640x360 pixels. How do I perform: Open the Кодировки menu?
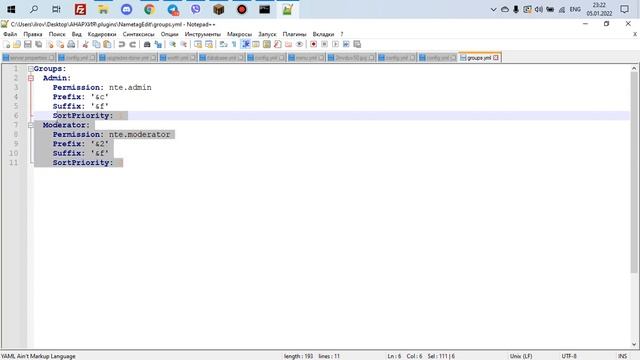102,34
